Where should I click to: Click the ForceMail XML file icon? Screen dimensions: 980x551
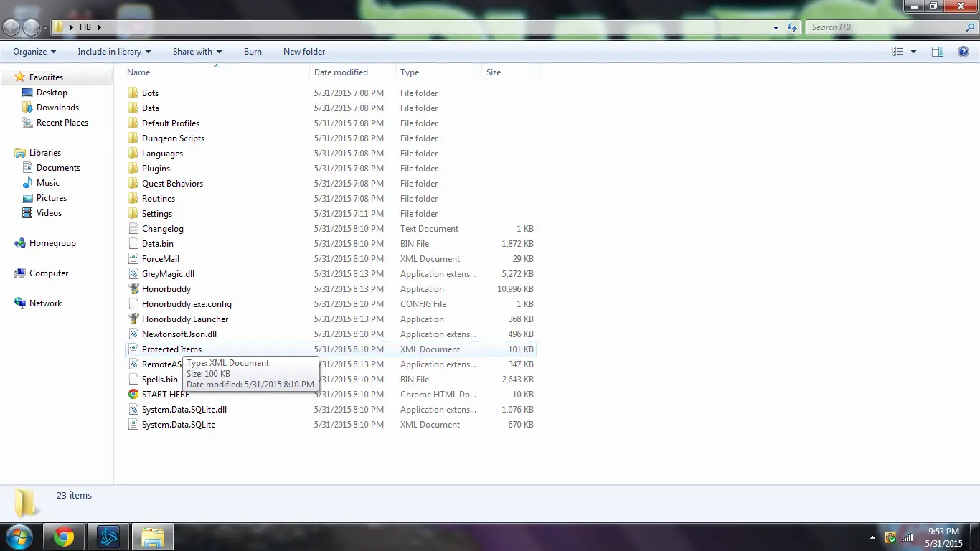(x=133, y=259)
